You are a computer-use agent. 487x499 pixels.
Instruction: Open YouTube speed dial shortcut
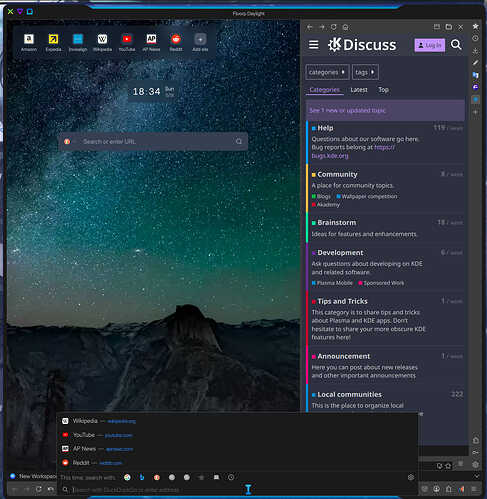pyautogui.click(x=127, y=43)
